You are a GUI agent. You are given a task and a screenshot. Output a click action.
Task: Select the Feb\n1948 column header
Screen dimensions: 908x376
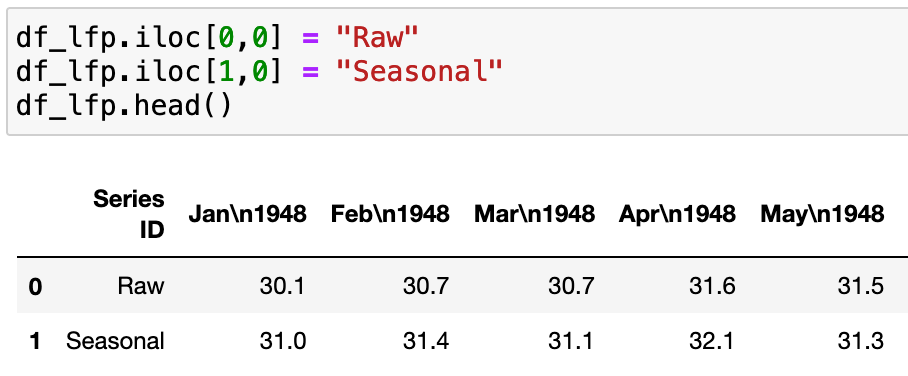(390, 214)
